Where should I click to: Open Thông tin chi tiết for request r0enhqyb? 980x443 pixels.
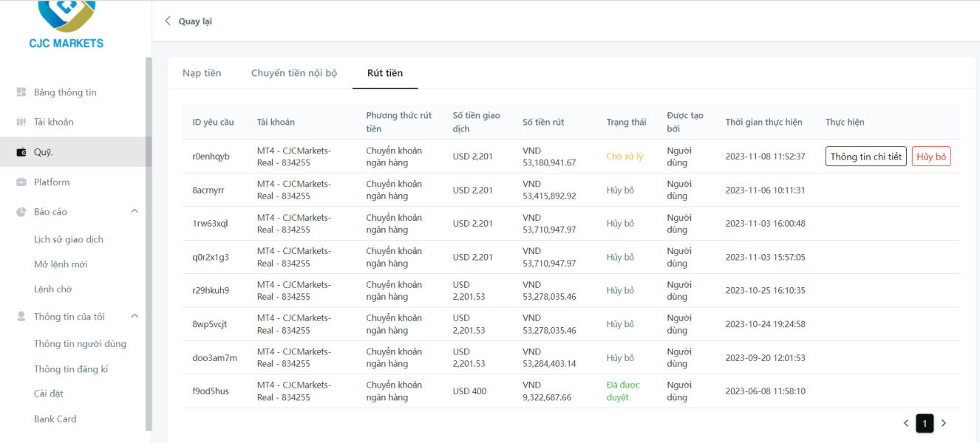[x=866, y=157]
